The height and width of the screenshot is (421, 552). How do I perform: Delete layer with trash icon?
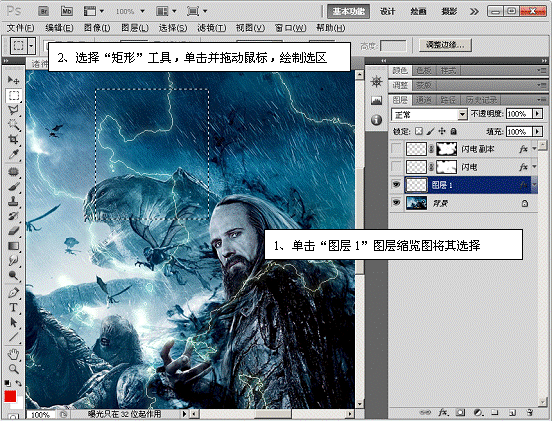[x=529, y=412]
